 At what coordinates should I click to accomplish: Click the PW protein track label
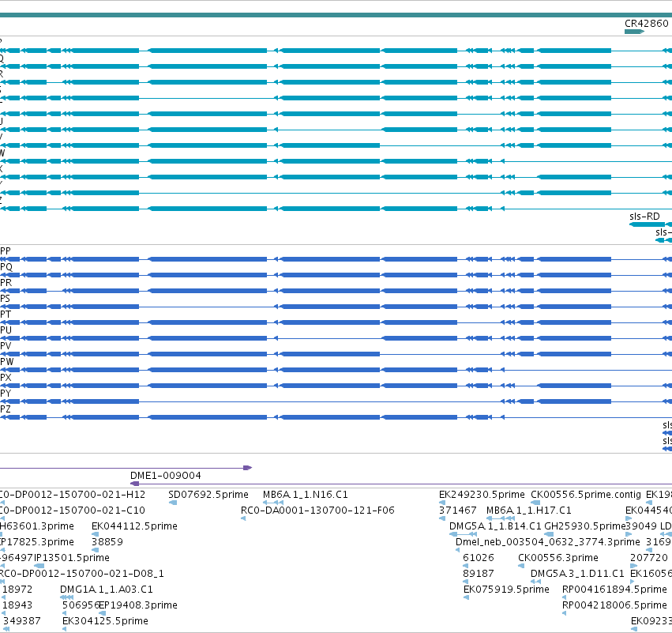pos(7,362)
